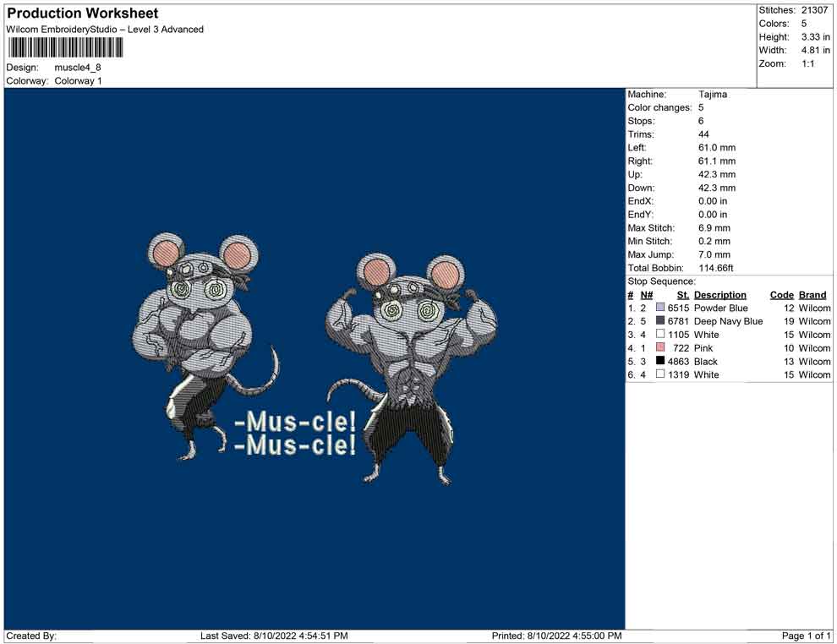Image resolution: width=837 pixels, height=644 pixels.
Task: Click the 'St.' column header
Action: pos(683,294)
